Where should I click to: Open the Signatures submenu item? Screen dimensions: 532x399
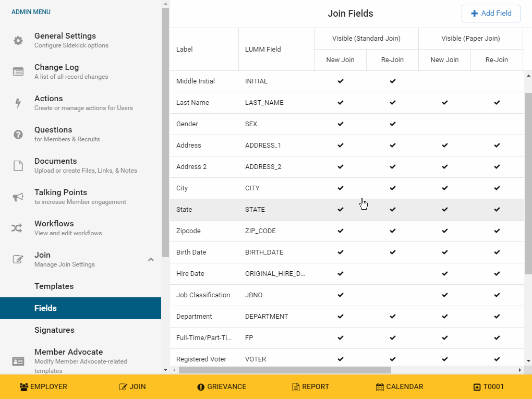[x=54, y=330]
